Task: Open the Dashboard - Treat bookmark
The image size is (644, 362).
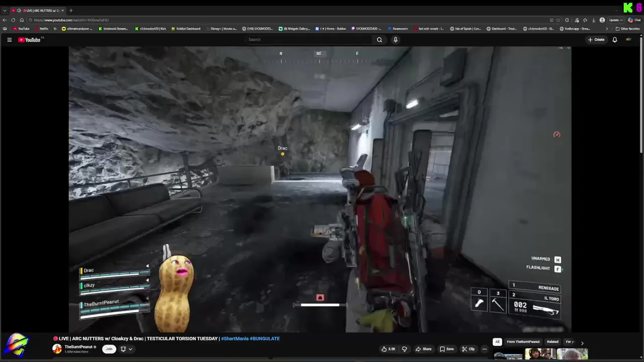Action: pos(502,29)
